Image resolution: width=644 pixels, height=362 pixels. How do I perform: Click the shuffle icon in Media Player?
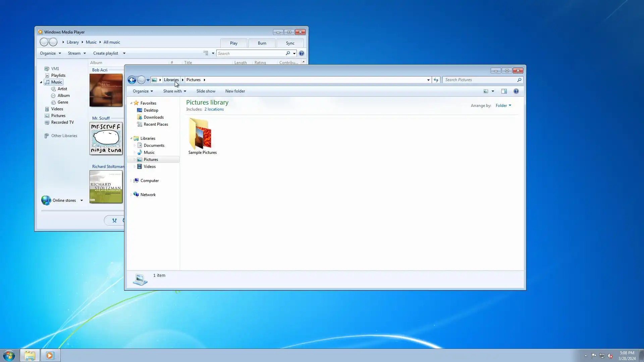point(114,220)
